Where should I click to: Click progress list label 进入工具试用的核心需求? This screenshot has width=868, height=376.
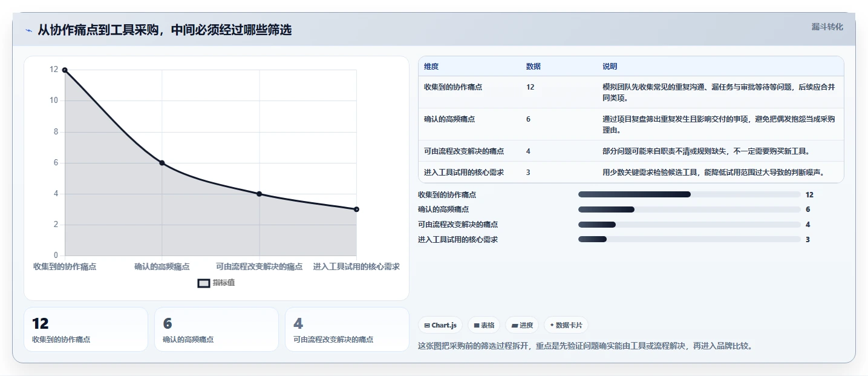458,240
